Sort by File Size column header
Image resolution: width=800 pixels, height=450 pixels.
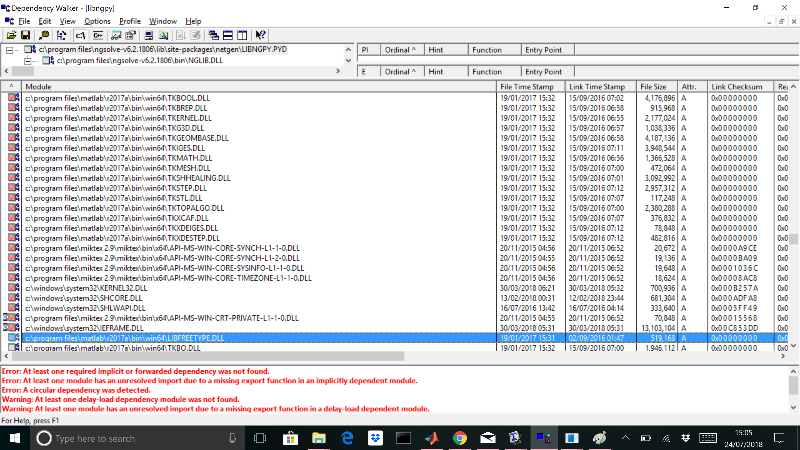pos(657,87)
